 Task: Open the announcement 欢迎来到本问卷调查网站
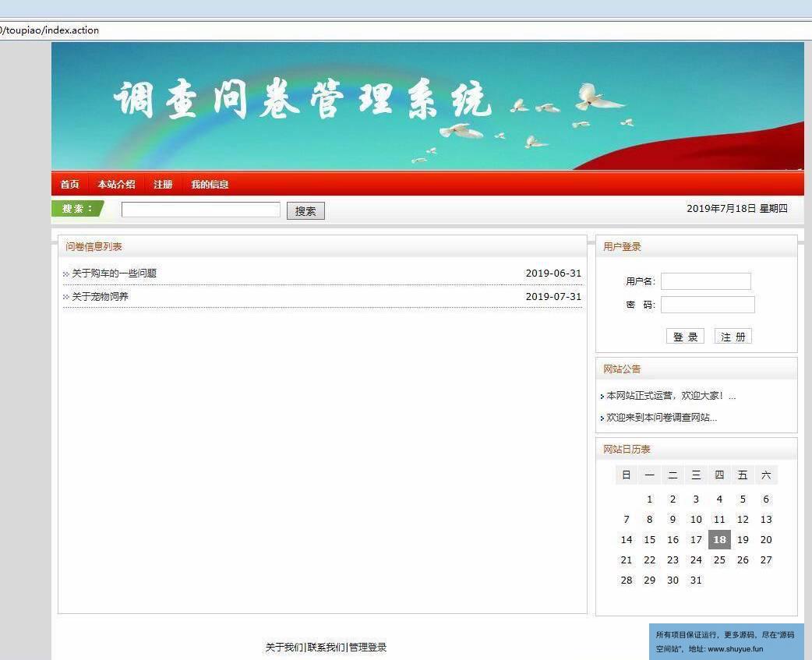661,418
